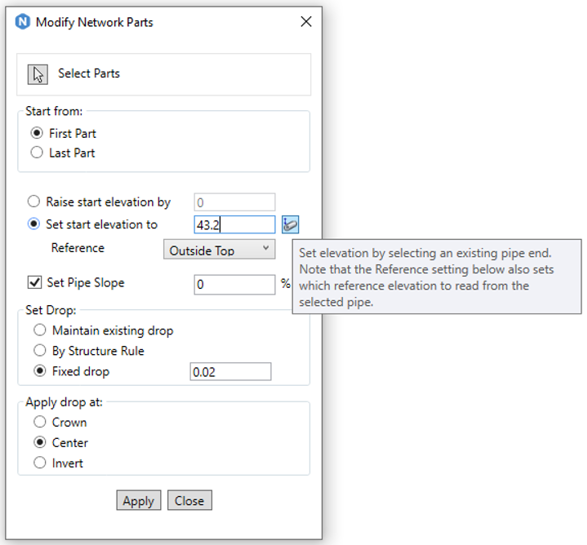The height and width of the screenshot is (545, 587).
Task: Open the Reference Outside Top dropdown
Action: (219, 250)
